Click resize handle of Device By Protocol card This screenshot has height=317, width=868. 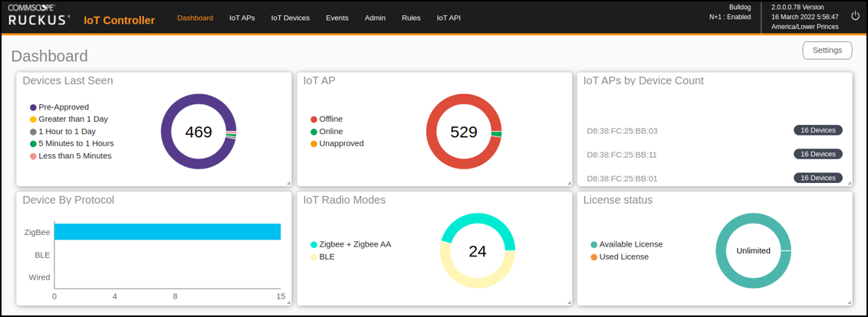[x=288, y=302]
